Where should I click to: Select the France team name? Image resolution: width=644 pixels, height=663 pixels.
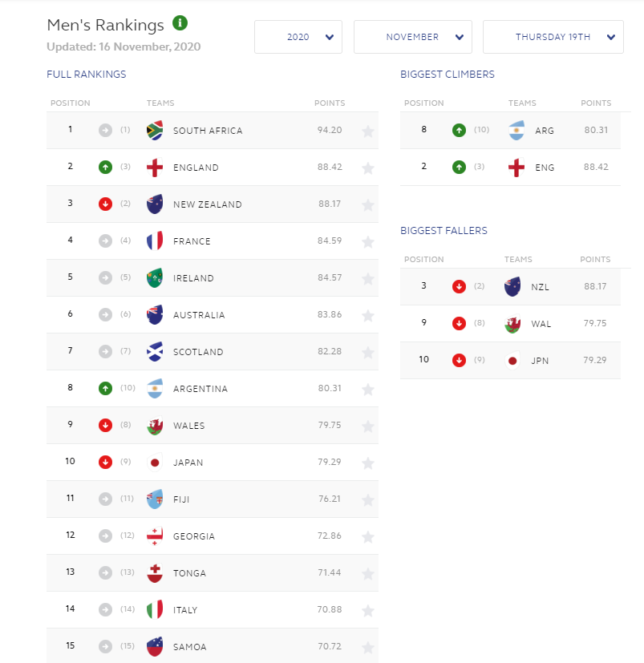pyautogui.click(x=192, y=241)
